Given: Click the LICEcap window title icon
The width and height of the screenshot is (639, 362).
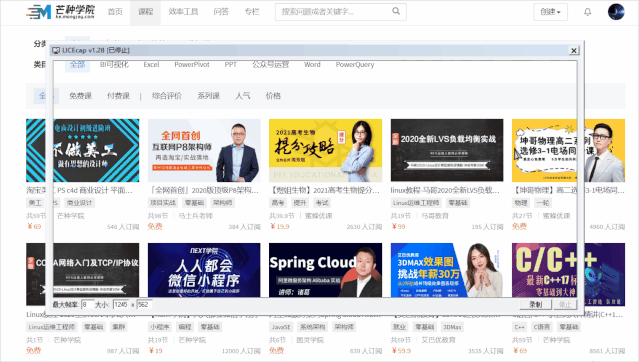Looking at the screenshot, I should click(x=56, y=51).
